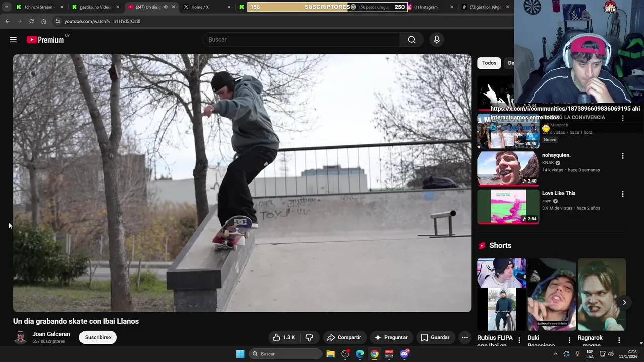Dislike the video with thumbs down
Screen dimensions: 644x362
(309, 337)
